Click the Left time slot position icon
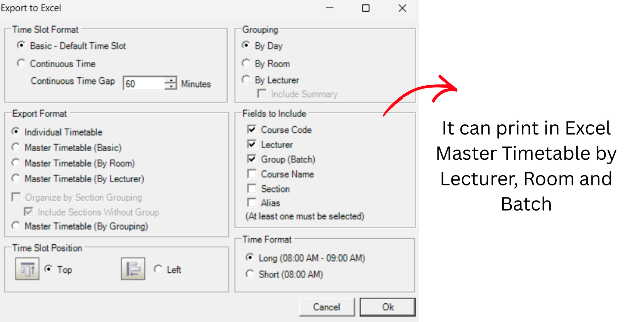The image size is (644, 322). tap(133, 269)
